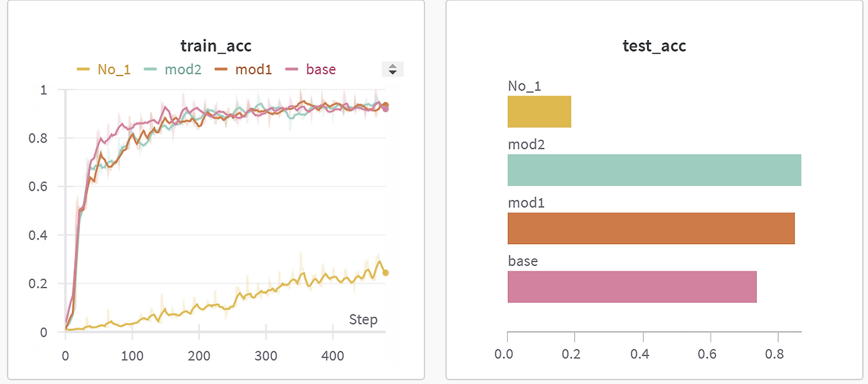The height and width of the screenshot is (384, 868).
Task: Click the base label above pink bar
Action: click(523, 261)
